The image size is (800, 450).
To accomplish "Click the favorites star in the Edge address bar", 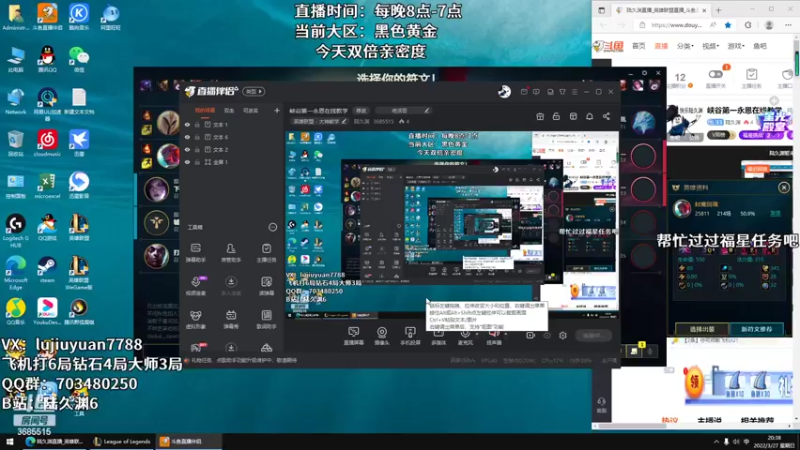I will tap(728, 25).
